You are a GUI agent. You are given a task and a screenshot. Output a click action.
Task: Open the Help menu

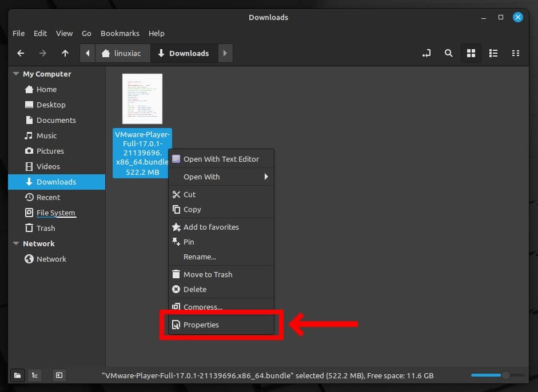pos(157,33)
